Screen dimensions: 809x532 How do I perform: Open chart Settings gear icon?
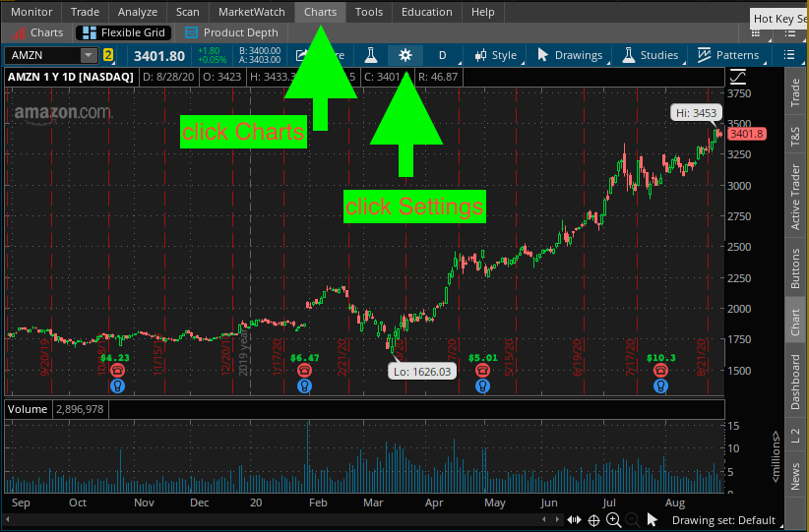pyautogui.click(x=405, y=55)
